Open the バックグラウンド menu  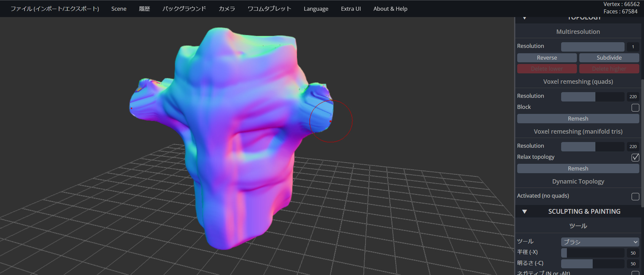(x=184, y=9)
